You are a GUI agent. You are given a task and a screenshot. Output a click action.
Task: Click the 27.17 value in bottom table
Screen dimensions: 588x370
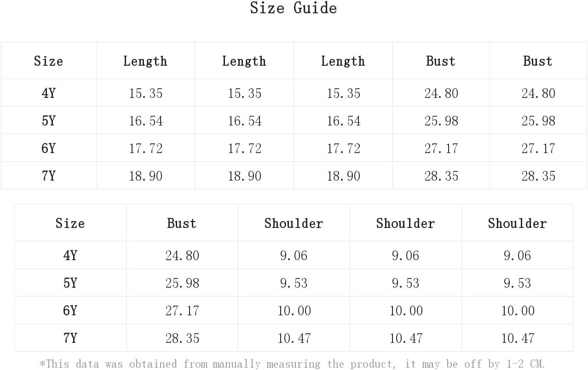tap(182, 310)
